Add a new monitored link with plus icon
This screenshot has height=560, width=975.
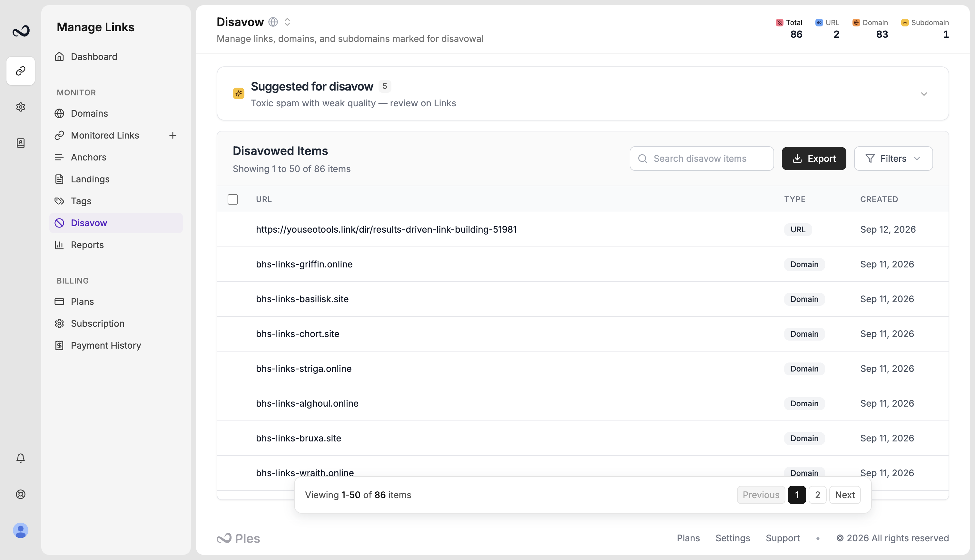coord(173,135)
